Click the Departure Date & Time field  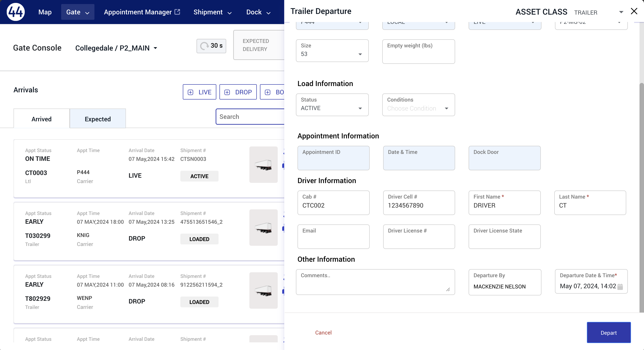pos(591,281)
